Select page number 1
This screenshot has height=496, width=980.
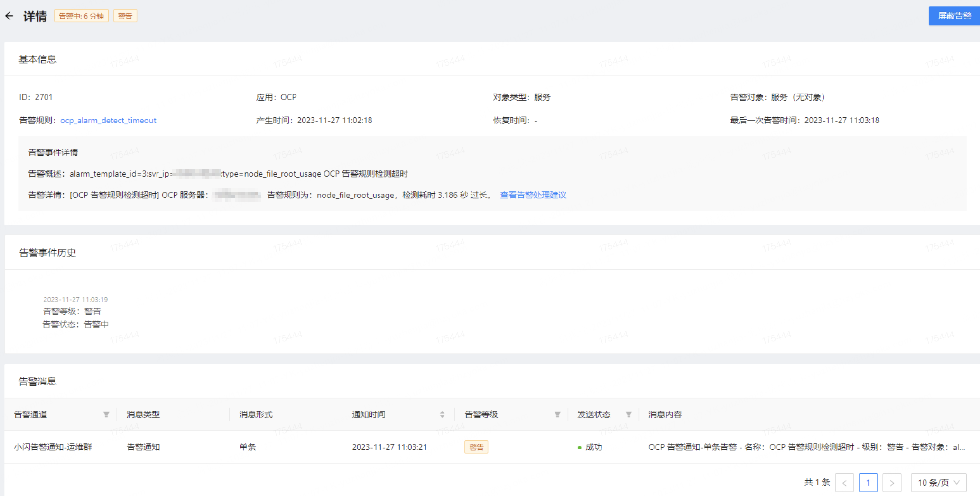click(868, 482)
